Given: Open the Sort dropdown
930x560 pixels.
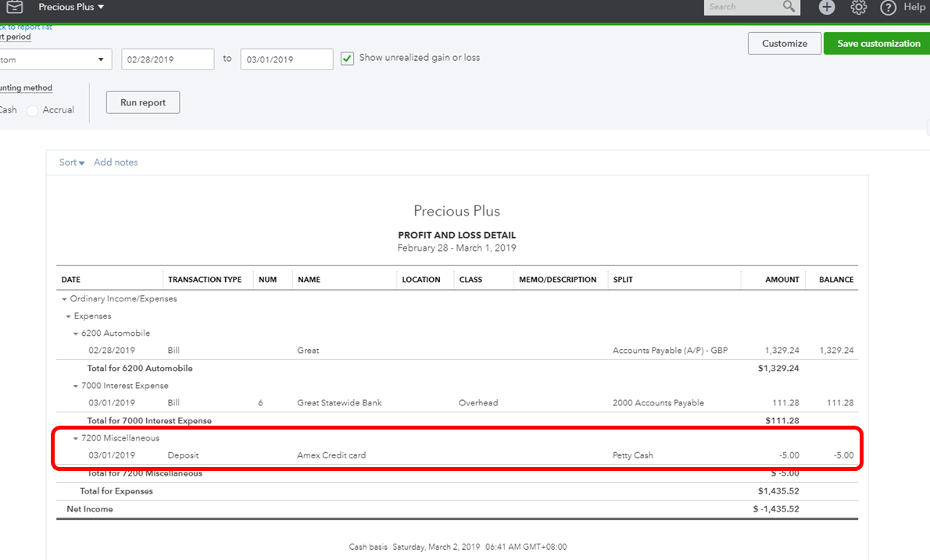Looking at the screenshot, I should point(72,162).
